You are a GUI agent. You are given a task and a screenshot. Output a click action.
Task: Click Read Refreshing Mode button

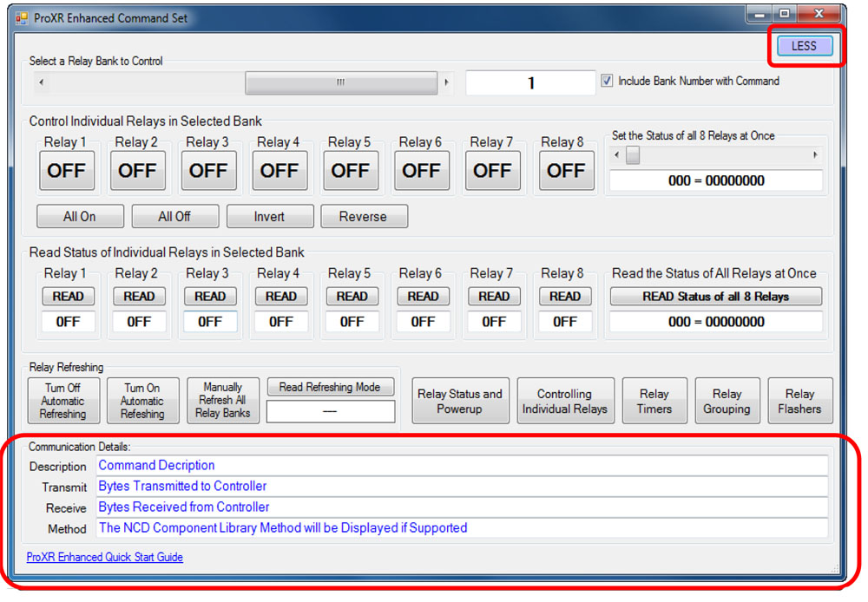pos(331,387)
